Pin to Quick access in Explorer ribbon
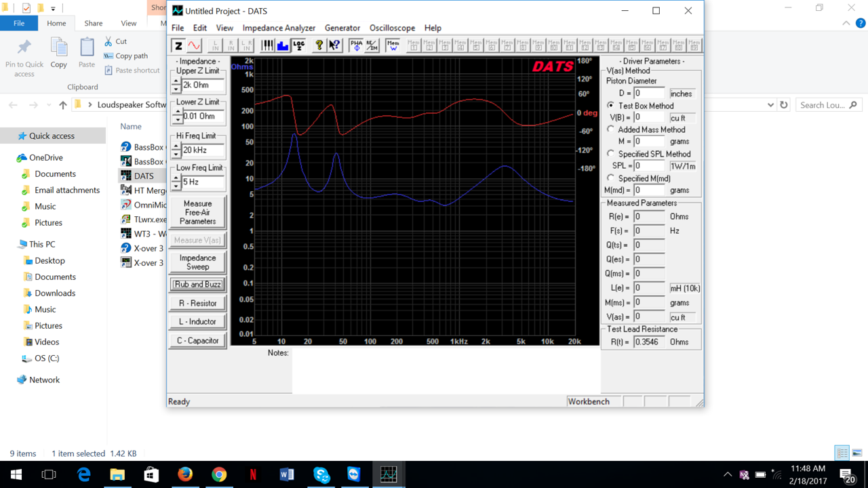Viewport: 868px width, 488px height. (x=24, y=57)
